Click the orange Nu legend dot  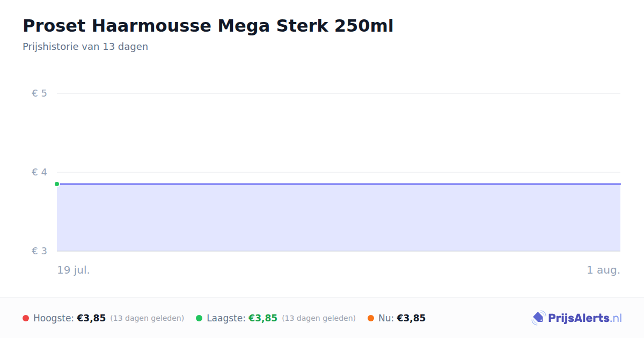pos(371,318)
